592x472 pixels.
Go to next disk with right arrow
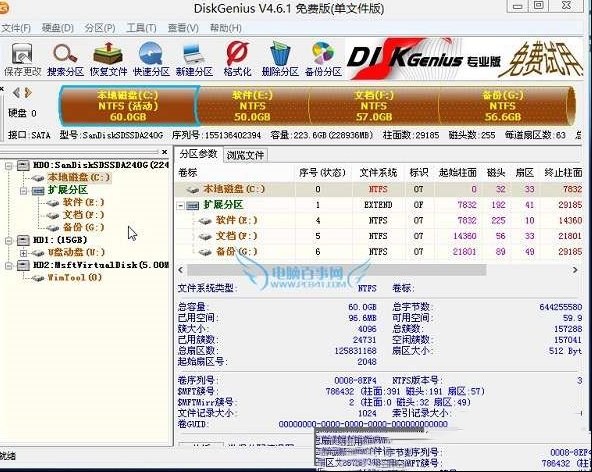pos(28,93)
